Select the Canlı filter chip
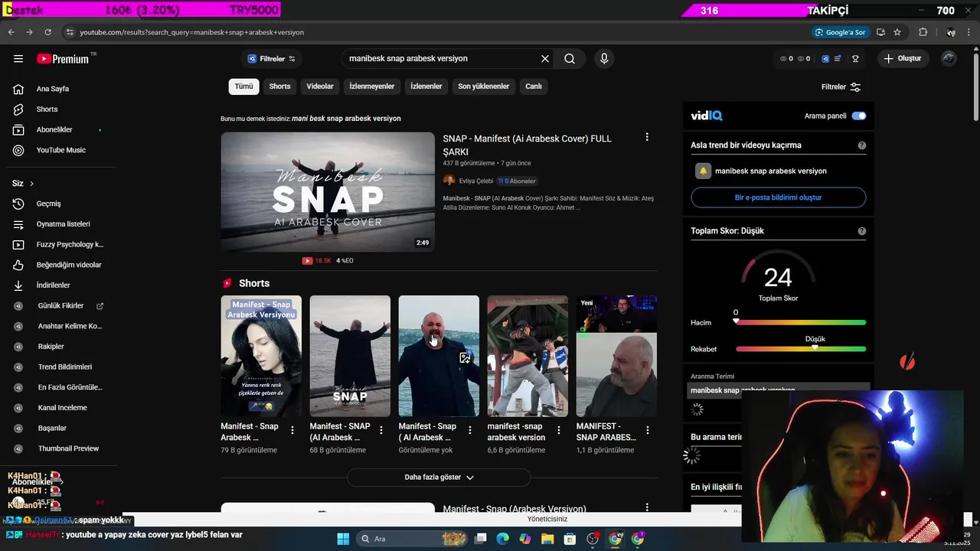The image size is (980, 551). point(534,86)
